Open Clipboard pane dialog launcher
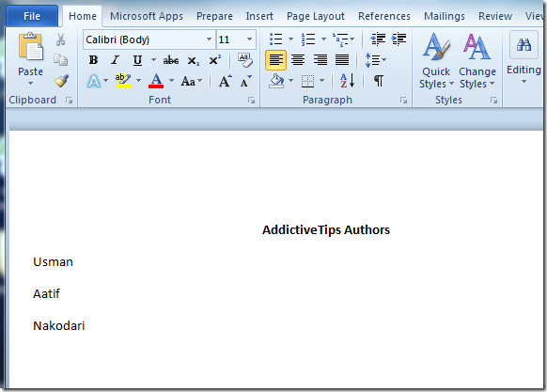547x392 pixels. click(69, 101)
